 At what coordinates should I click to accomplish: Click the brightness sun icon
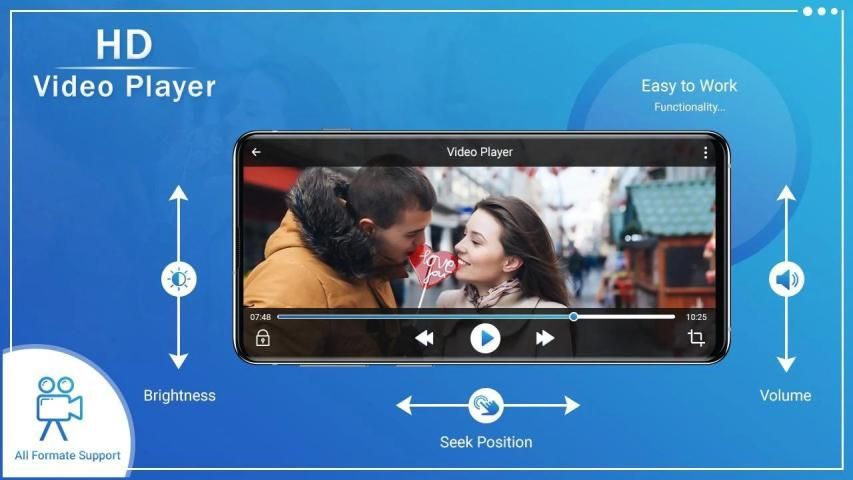click(x=179, y=279)
